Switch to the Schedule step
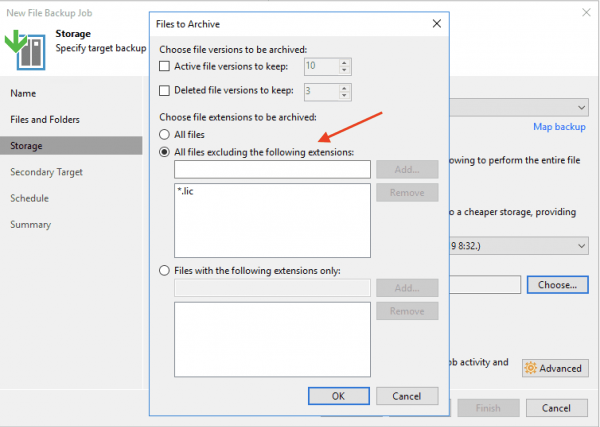Viewport: 600px width, 427px height. pyautogui.click(x=29, y=198)
